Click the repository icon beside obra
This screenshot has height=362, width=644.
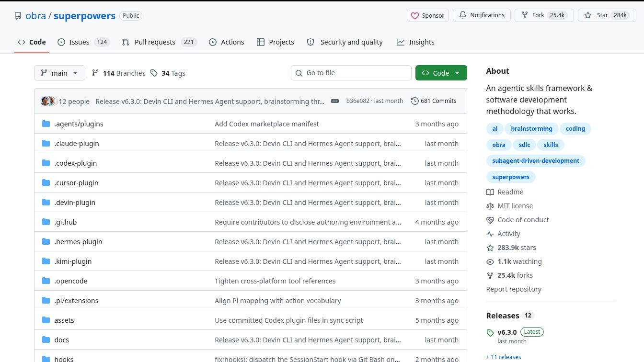pyautogui.click(x=18, y=16)
